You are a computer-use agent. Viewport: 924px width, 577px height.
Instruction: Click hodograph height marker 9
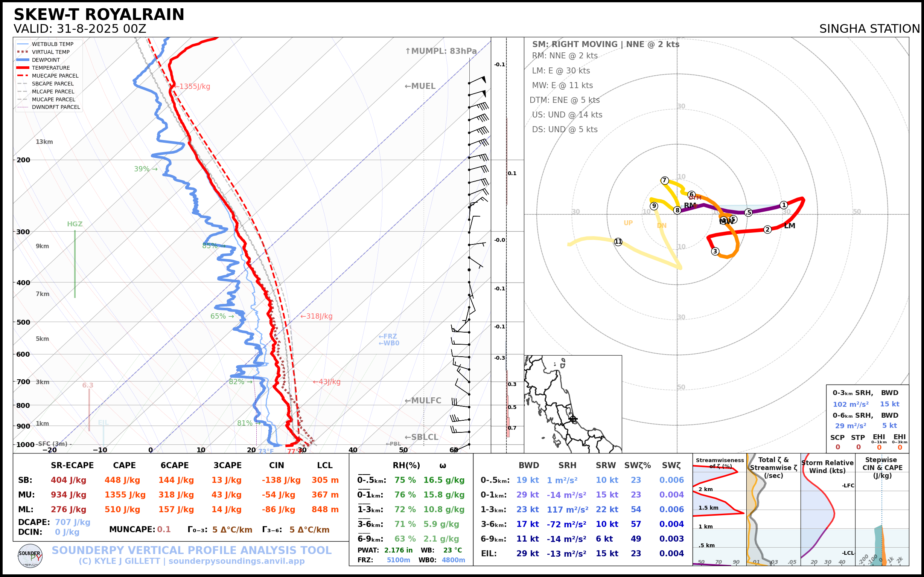(x=654, y=206)
